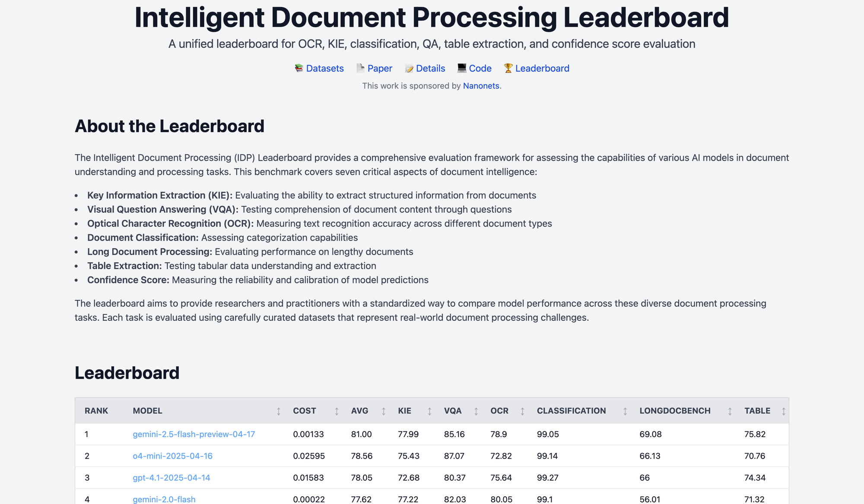This screenshot has height=504, width=864.
Task: Open the Details navigation item
Action: 430,68
